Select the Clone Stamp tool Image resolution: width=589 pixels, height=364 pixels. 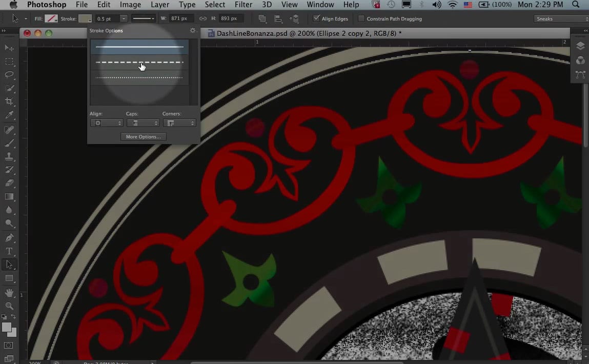[x=9, y=157]
